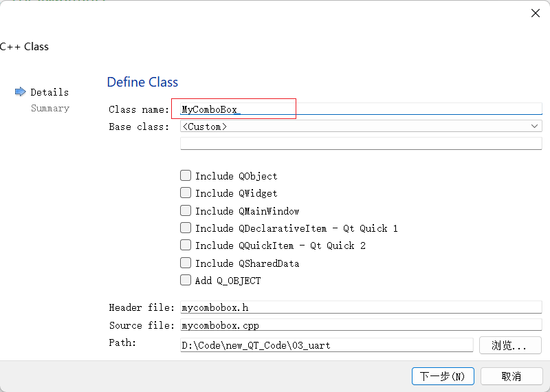Close the C++ Class dialog
The height and width of the screenshot is (392, 550).
536,13
